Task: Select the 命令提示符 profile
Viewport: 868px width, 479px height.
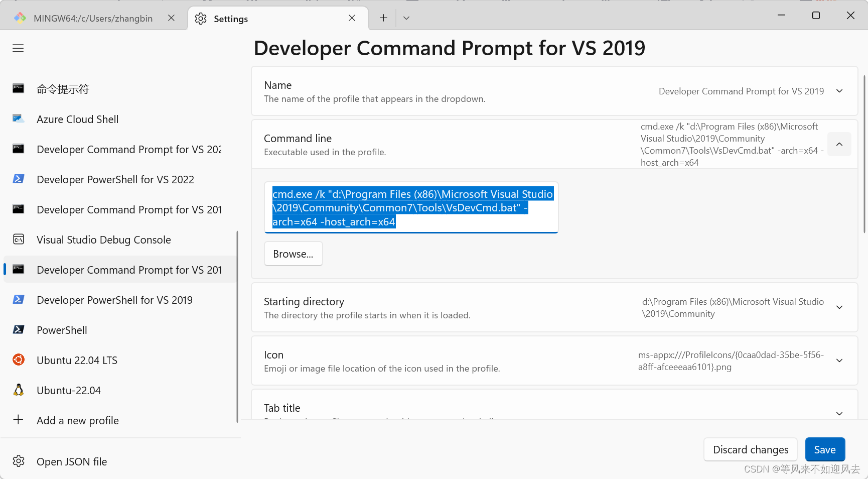Action: [119, 89]
